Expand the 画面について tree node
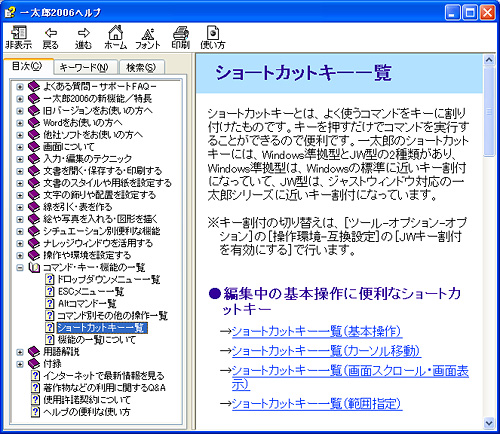Image resolution: width=500 pixels, height=434 pixels. pyautogui.click(x=20, y=147)
